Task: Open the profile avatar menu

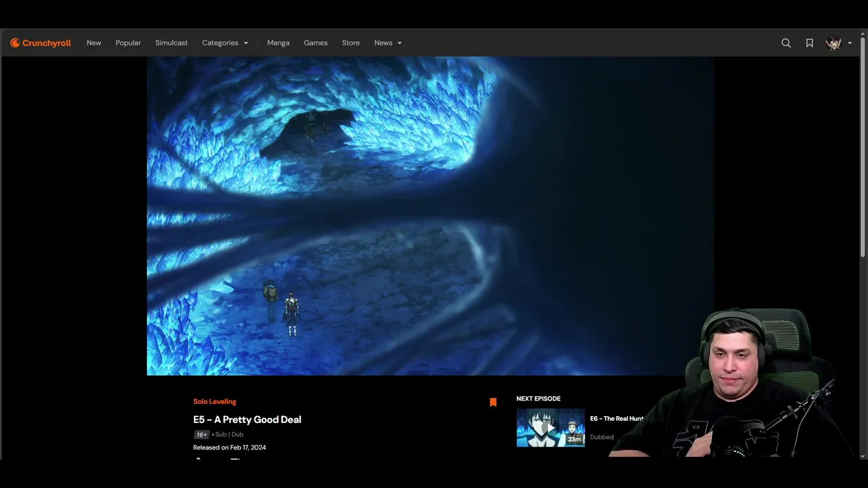Action: (x=833, y=43)
